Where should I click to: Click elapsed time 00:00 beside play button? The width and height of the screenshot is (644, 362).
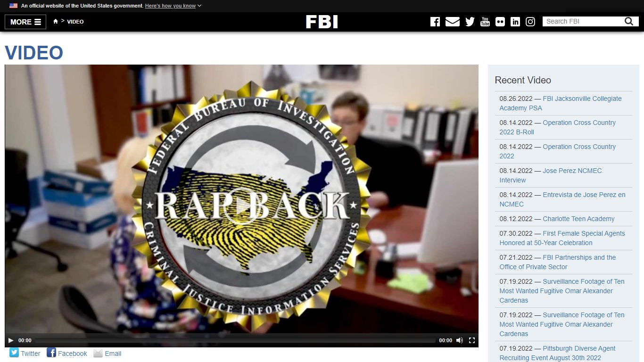[x=25, y=340]
